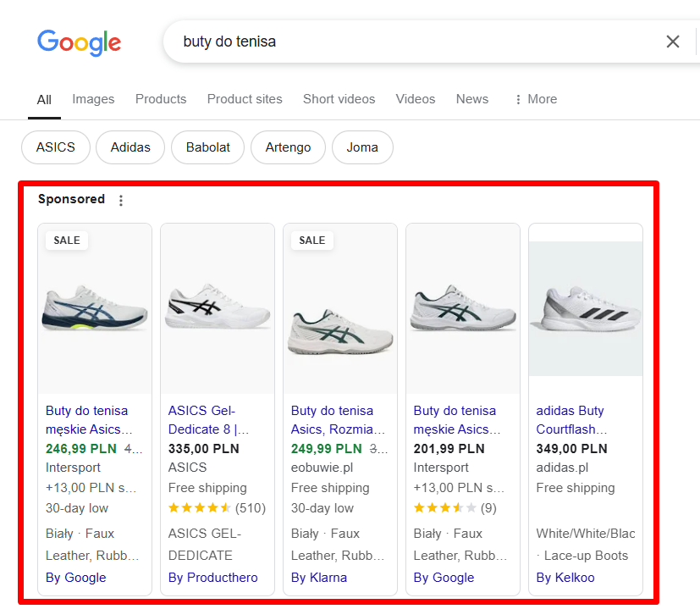Open the Products tab
The height and width of the screenshot is (609, 700).
(160, 99)
